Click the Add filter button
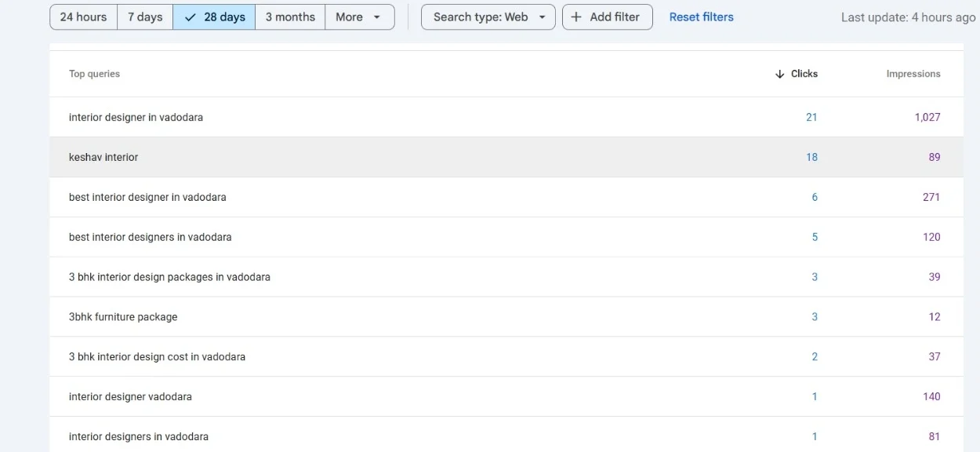This screenshot has width=980, height=452. (x=608, y=17)
